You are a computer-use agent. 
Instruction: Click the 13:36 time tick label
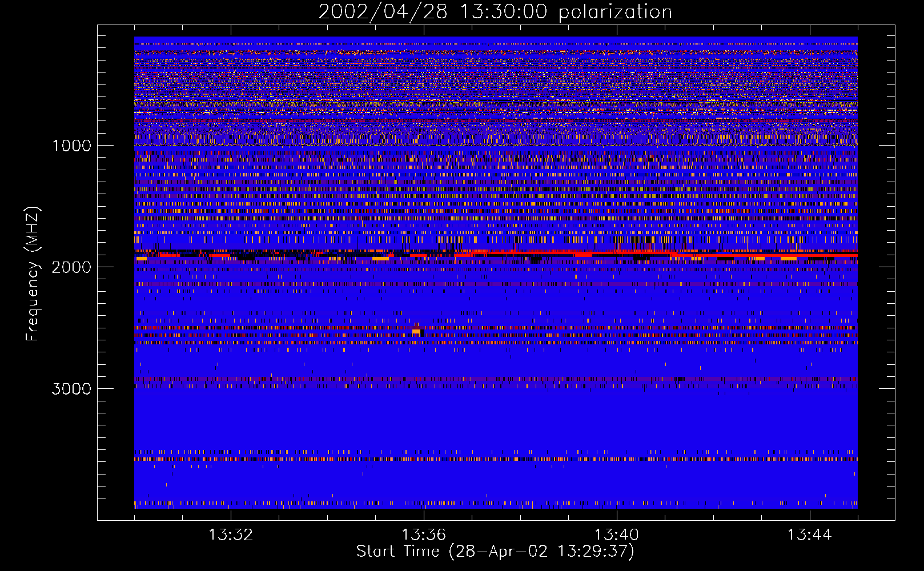424,535
